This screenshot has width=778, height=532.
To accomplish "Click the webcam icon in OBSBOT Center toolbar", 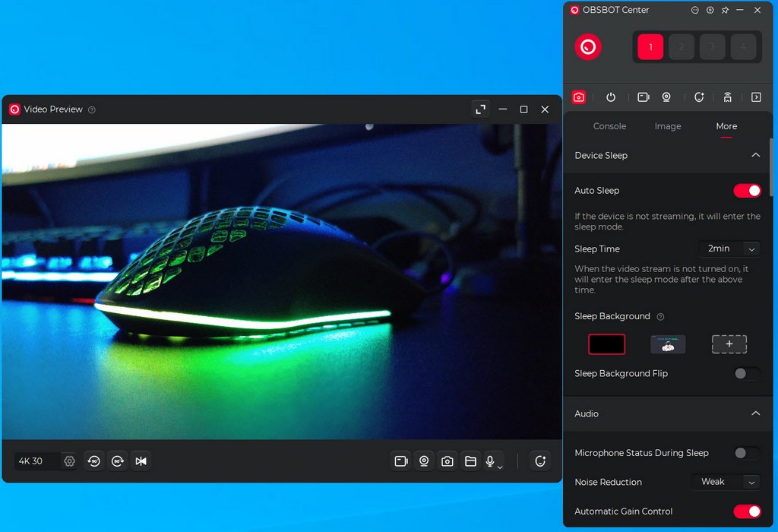I will (666, 97).
